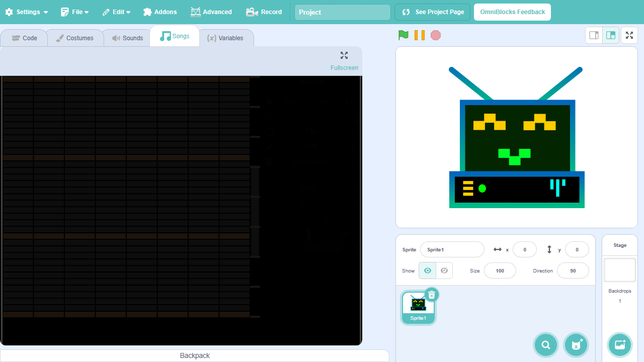Open the Addons menu
This screenshot has height=362, width=644.
pos(160,12)
